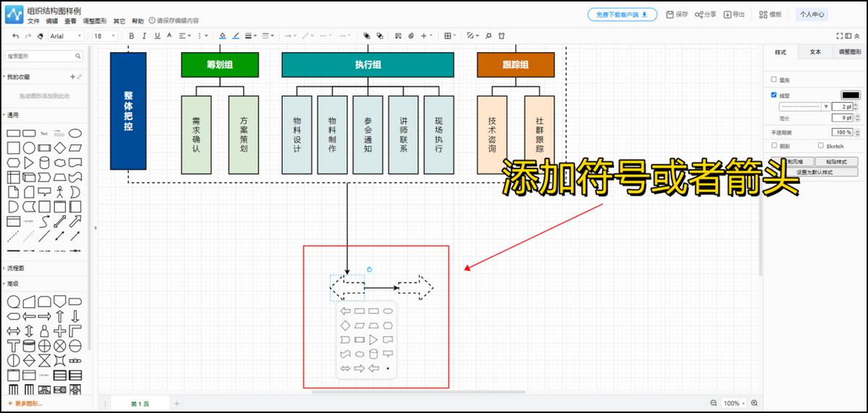
Task: Click the 保存 save button
Action: (677, 14)
